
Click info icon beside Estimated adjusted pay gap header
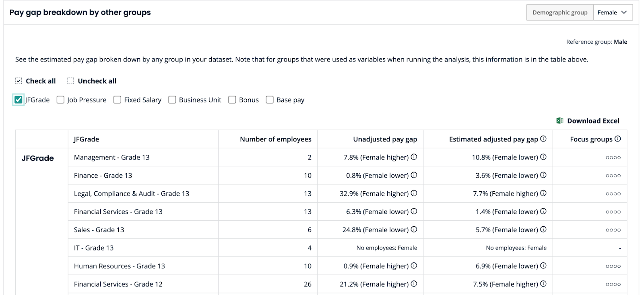pyautogui.click(x=543, y=139)
